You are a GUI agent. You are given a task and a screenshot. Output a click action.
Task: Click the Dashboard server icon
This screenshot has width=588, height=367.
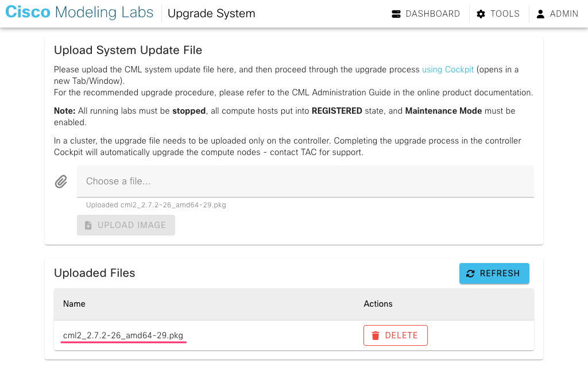coord(396,14)
